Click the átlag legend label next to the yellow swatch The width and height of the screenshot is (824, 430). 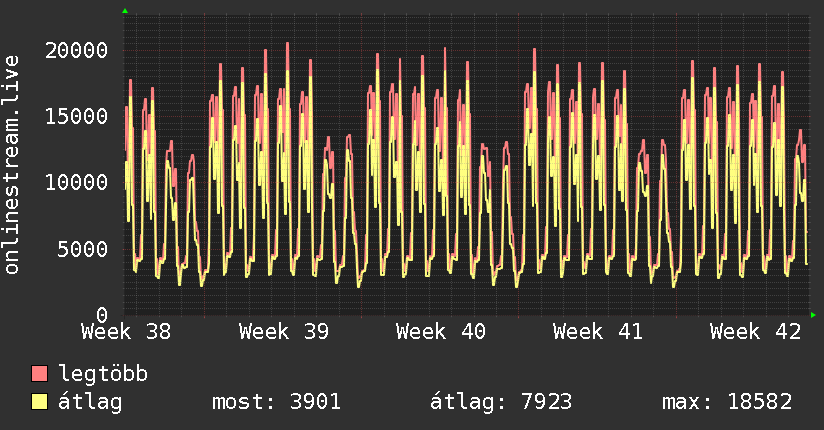point(90,402)
